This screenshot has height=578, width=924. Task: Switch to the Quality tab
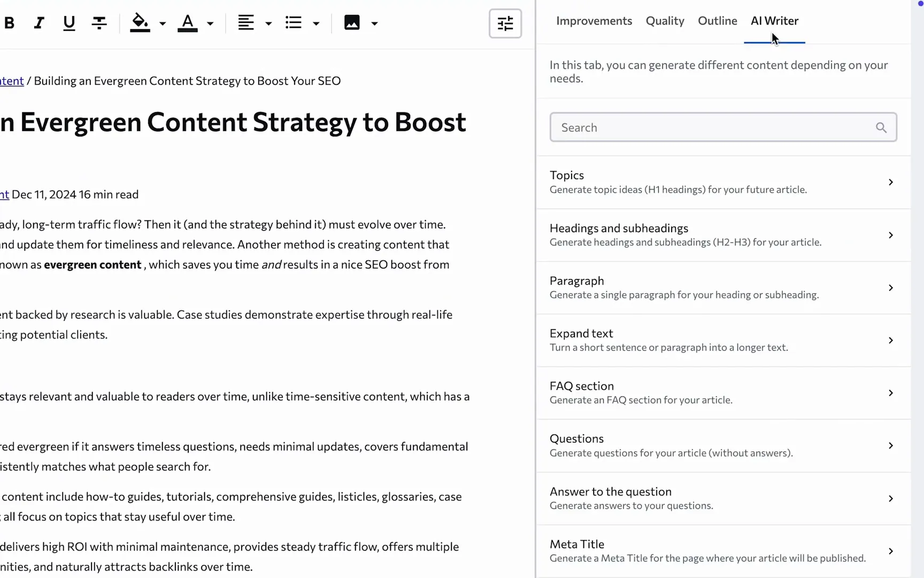(665, 20)
